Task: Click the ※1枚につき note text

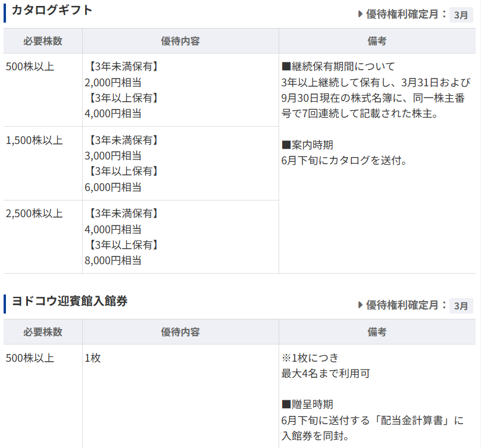Action: [310, 358]
